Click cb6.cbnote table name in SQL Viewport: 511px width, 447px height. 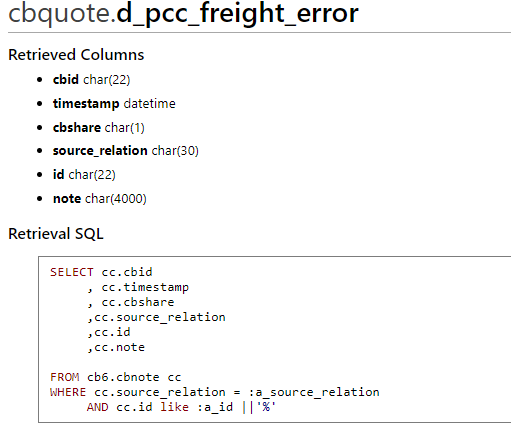click(123, 377)
